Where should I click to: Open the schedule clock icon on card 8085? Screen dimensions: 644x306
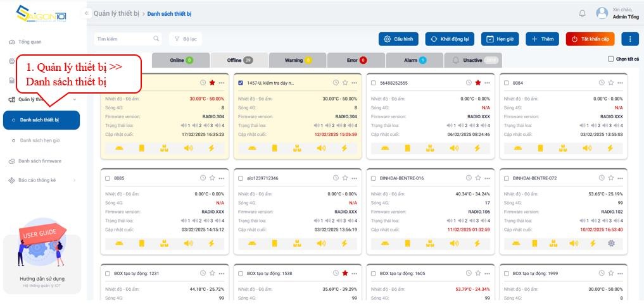click(x=203, y=178)
